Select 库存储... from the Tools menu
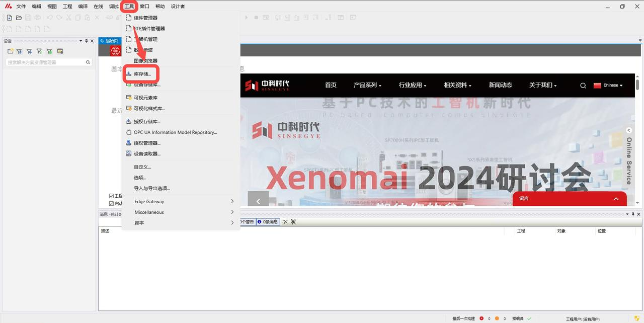 point(141,74)
